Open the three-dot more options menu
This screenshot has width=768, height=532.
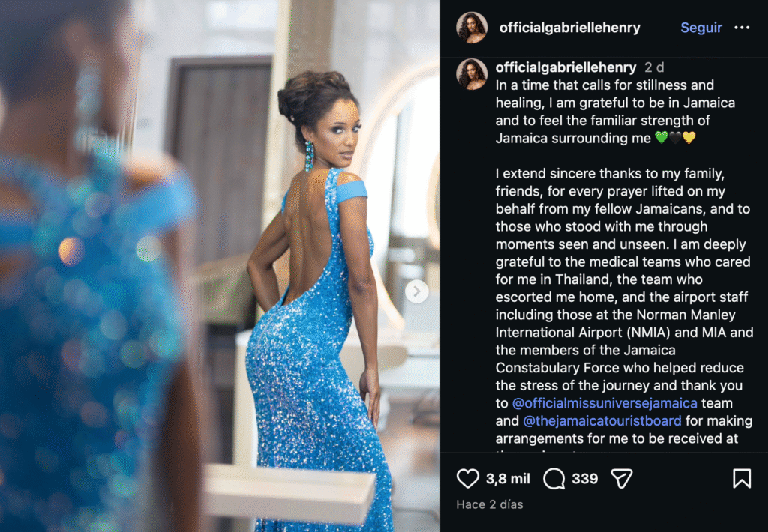point(742,28)
